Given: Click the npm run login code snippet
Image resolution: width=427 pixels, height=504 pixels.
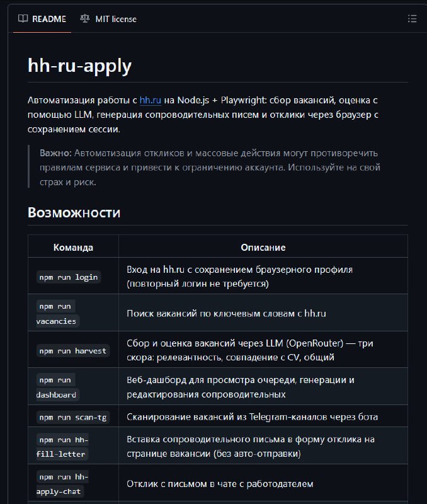Looking at the screenshot, I should click(x=69, y=277).
